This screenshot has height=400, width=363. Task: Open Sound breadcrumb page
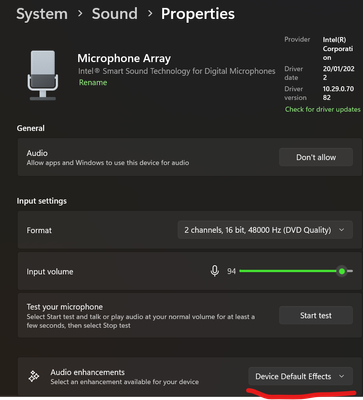(115, 14)
